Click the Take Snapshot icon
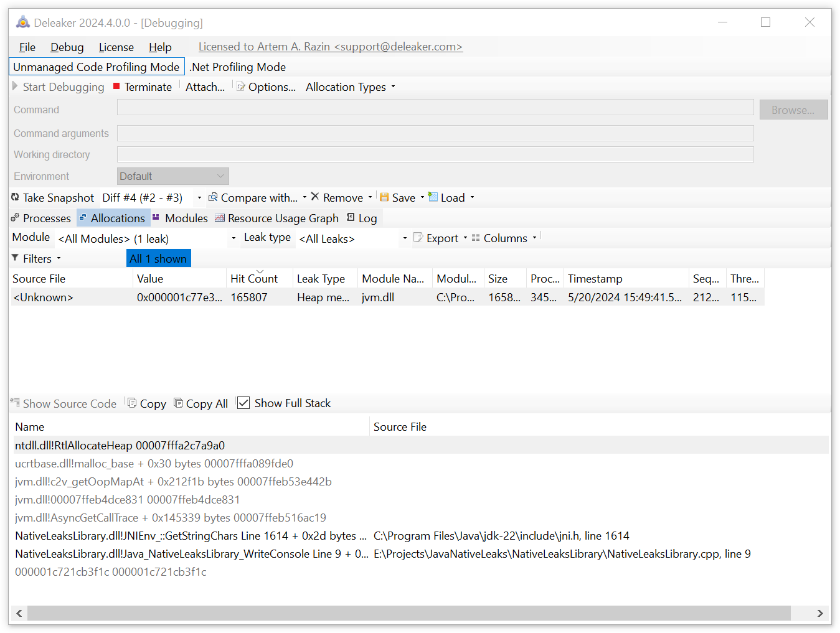 pos(15,197)
